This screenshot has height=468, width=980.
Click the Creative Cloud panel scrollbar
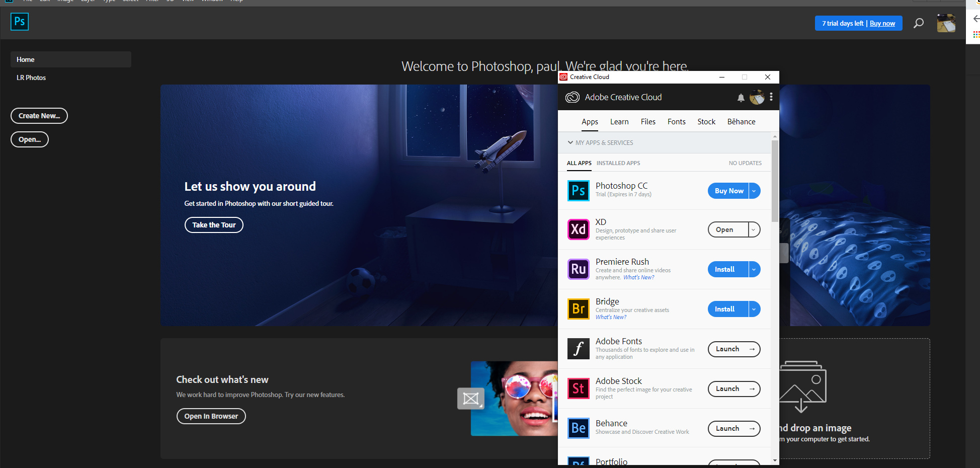(775, 181)
